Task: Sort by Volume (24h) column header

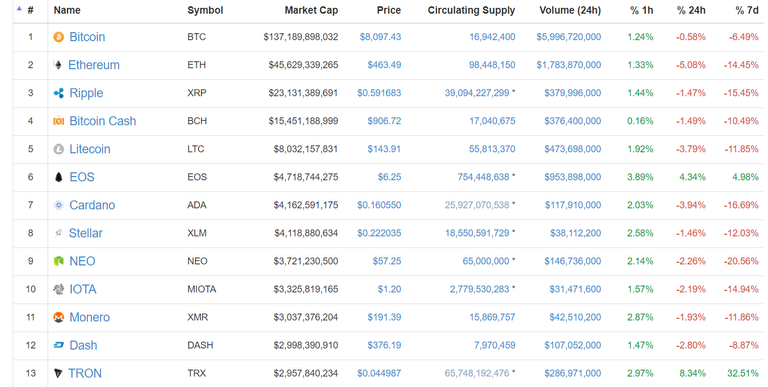Action: [x=570, y=10]
